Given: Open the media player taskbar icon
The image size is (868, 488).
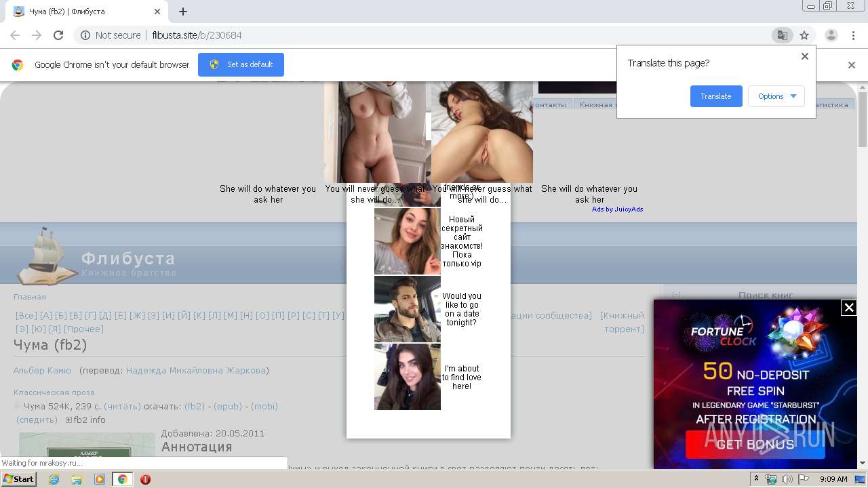Looking at the screenshot, I should coord(100,479).
